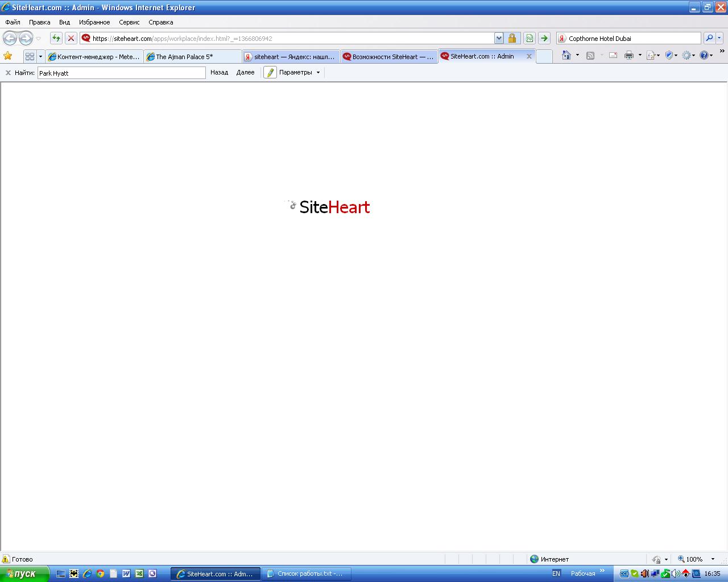Image resolution: width=728 pixels, height=582 pixels.
Task: Click the Show Desktop quick launch icon
Action: tap(61, 573)
